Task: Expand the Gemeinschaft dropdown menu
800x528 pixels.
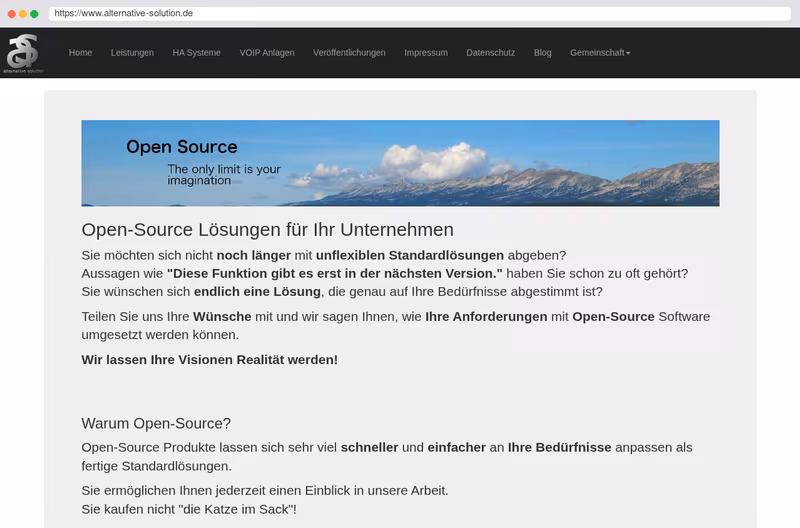Action: point(600,53)
